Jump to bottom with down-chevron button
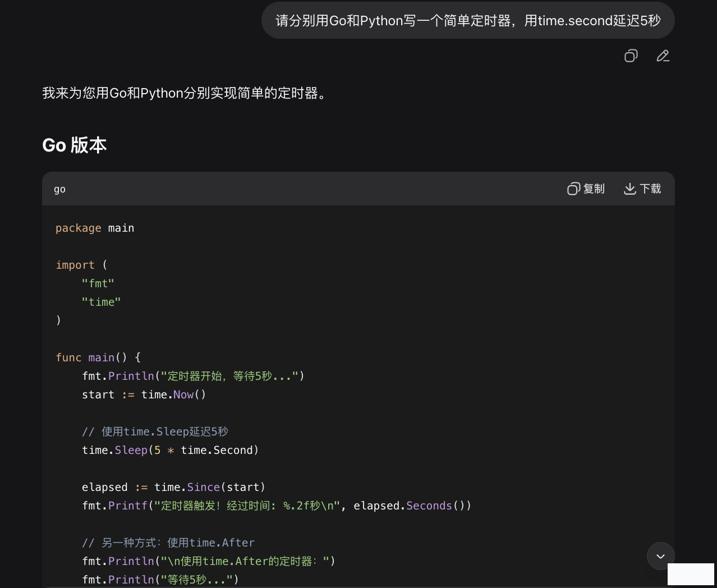The width and height of the screenshot is (717, 588). pyautogui.click(x=660, y=556)
